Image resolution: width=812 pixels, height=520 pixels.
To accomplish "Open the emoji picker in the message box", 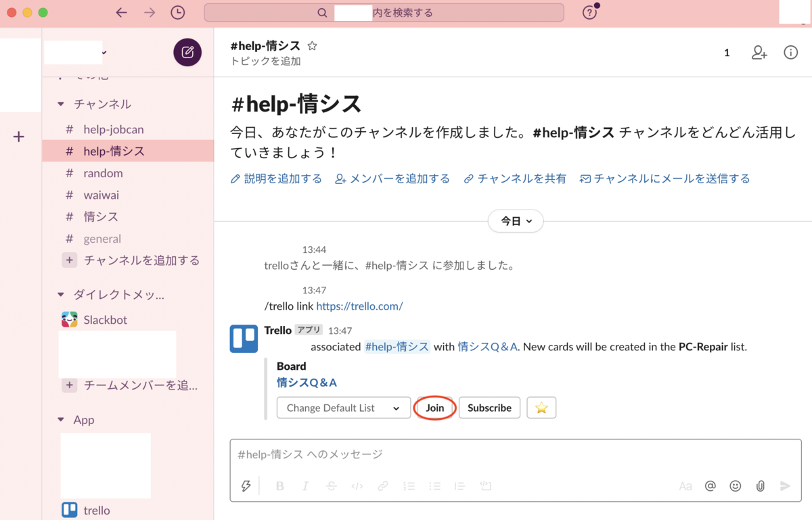I will click(x=735, y=486).
